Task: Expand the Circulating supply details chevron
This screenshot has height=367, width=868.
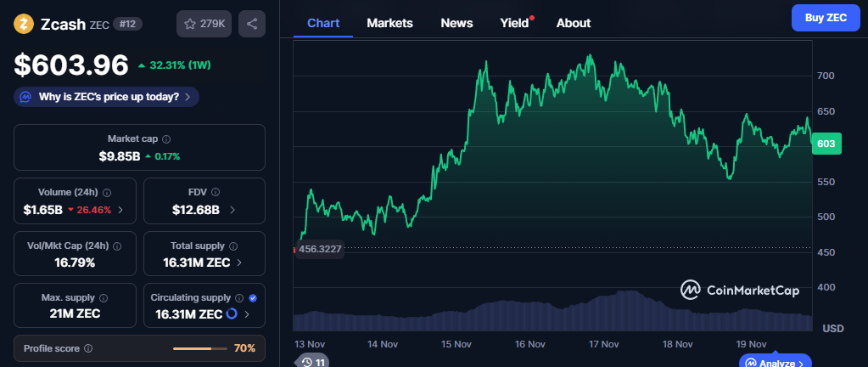Action: [x=247, y=314]
